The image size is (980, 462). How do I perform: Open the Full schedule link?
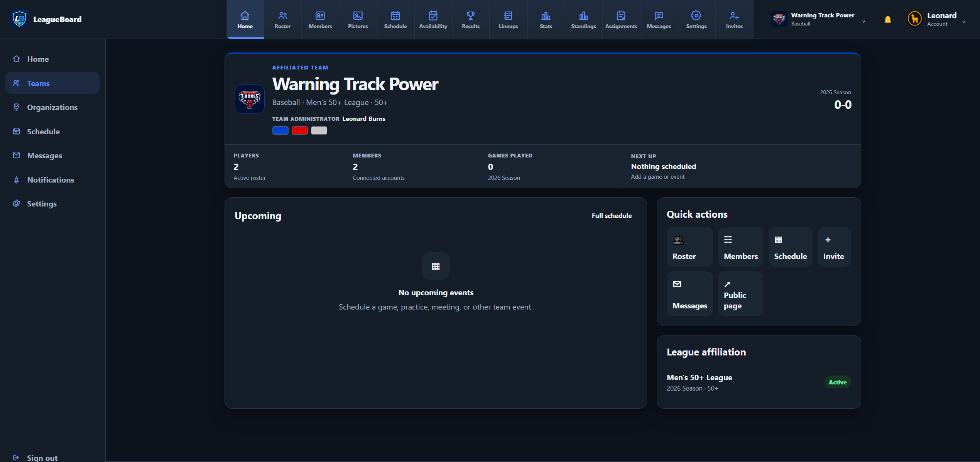(x=612, y=216)
